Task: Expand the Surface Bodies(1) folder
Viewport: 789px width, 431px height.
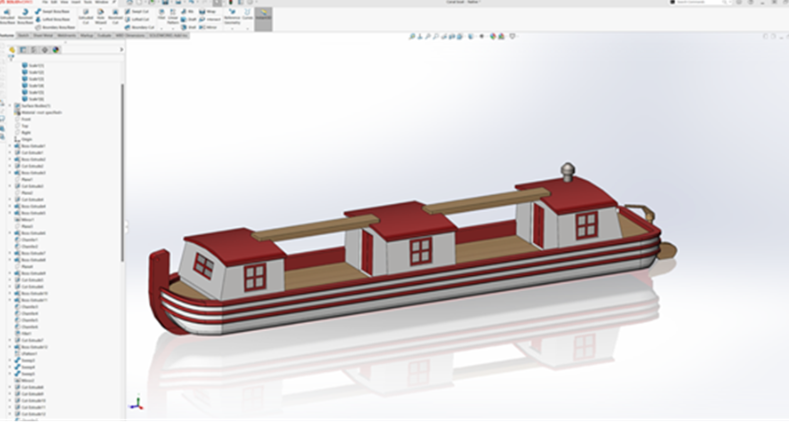Action: (x=10, y=106)
